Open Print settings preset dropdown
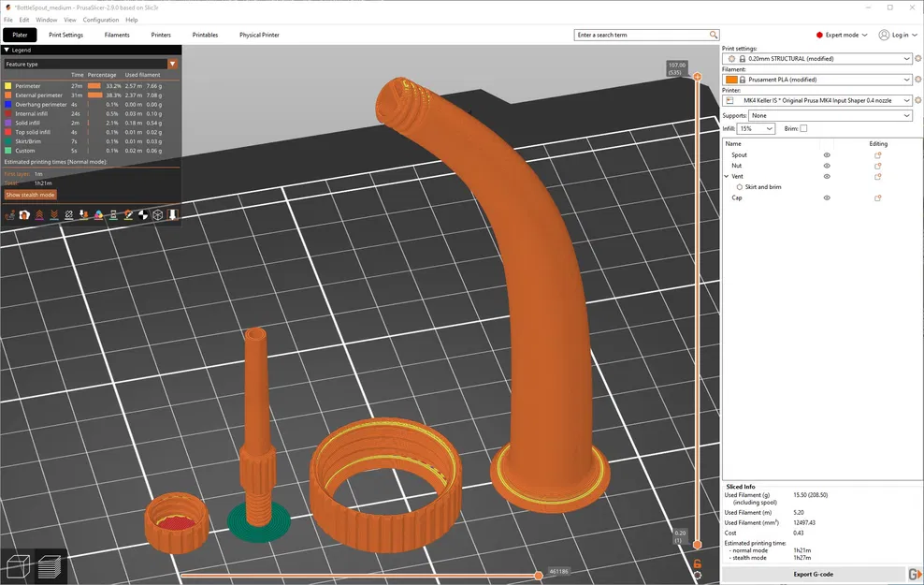 [x=816, y=58]
